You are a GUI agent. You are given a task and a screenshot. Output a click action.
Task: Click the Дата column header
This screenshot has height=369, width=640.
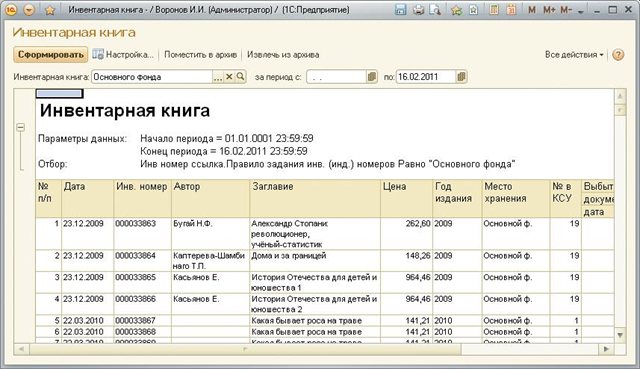click(87, 198)
